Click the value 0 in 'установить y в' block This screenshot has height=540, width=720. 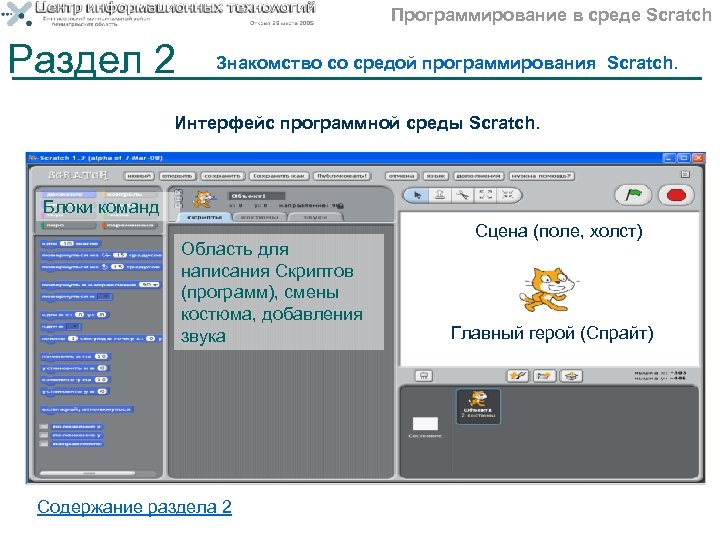click(x=102, y=392)
